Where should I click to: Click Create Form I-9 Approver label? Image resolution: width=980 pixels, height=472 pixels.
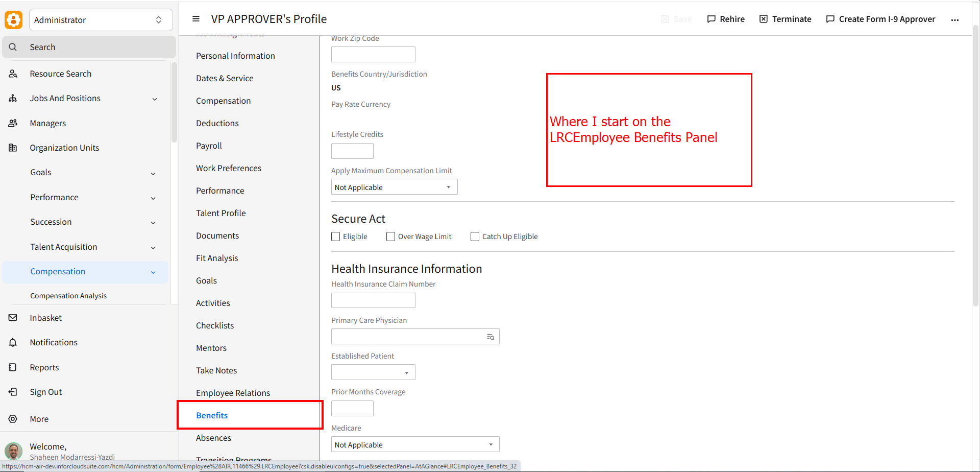coord(887,19)
